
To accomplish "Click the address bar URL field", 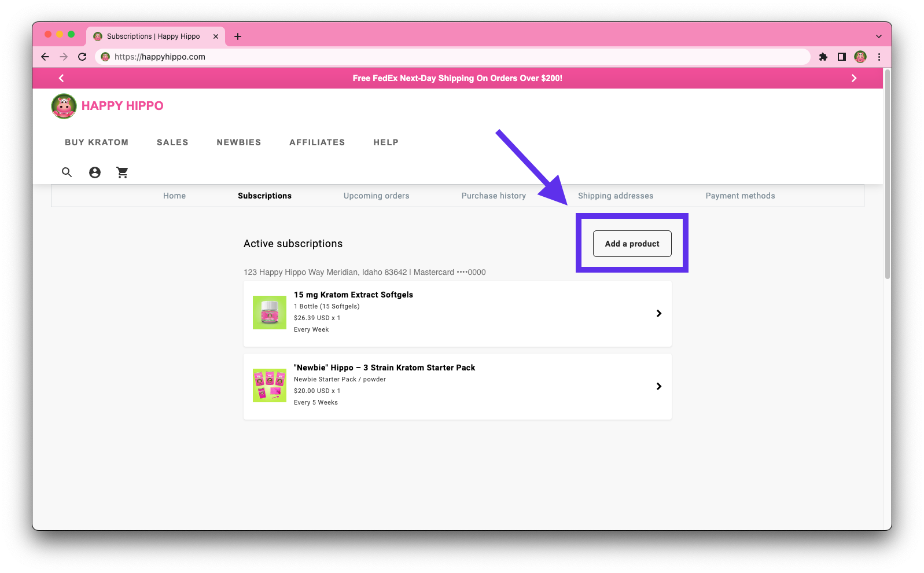I will pyautogui.click(x=452, y=57).
